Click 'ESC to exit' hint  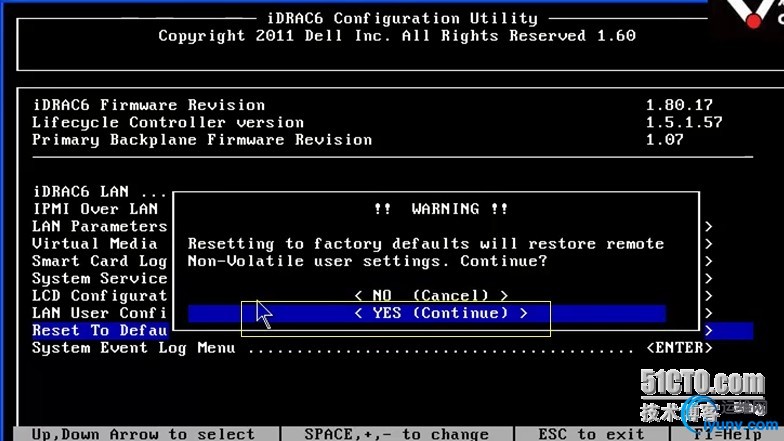point(591,434)
